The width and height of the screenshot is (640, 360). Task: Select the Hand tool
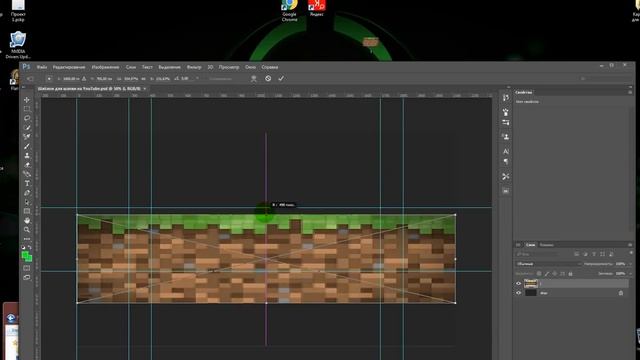pos(27,220)
